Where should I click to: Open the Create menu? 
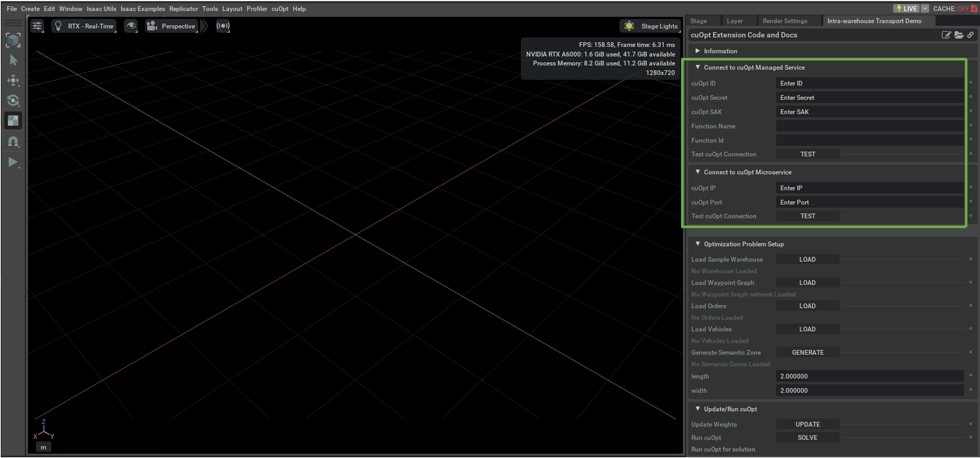[30, 8]
